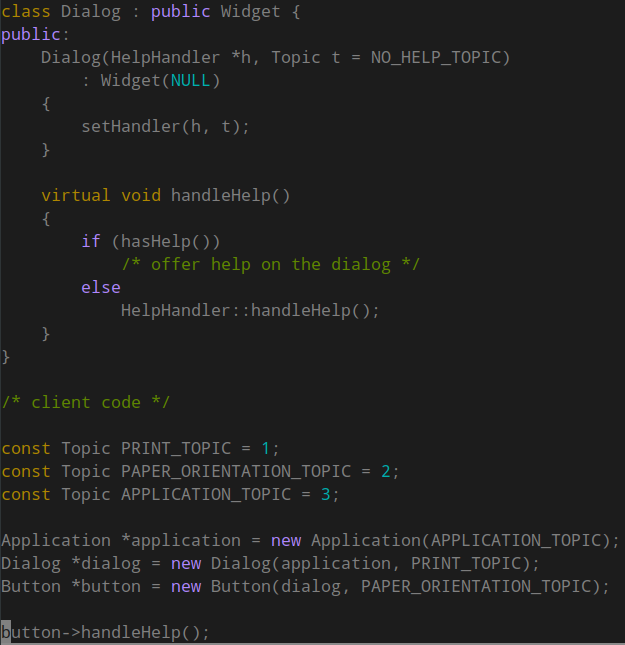Click the 'client code' comment
The height and width of the screenshot is (645, 625).
tap(86, 402)
